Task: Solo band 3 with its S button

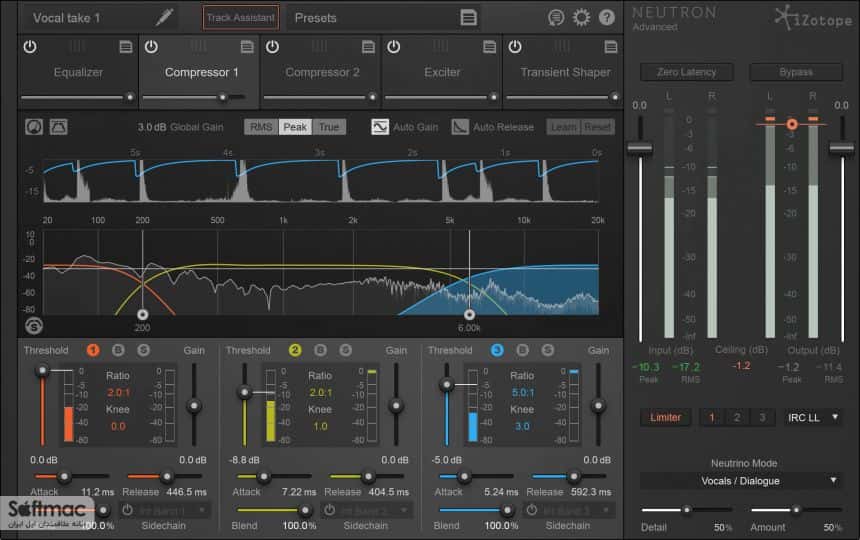Action: tap(547, 350)
